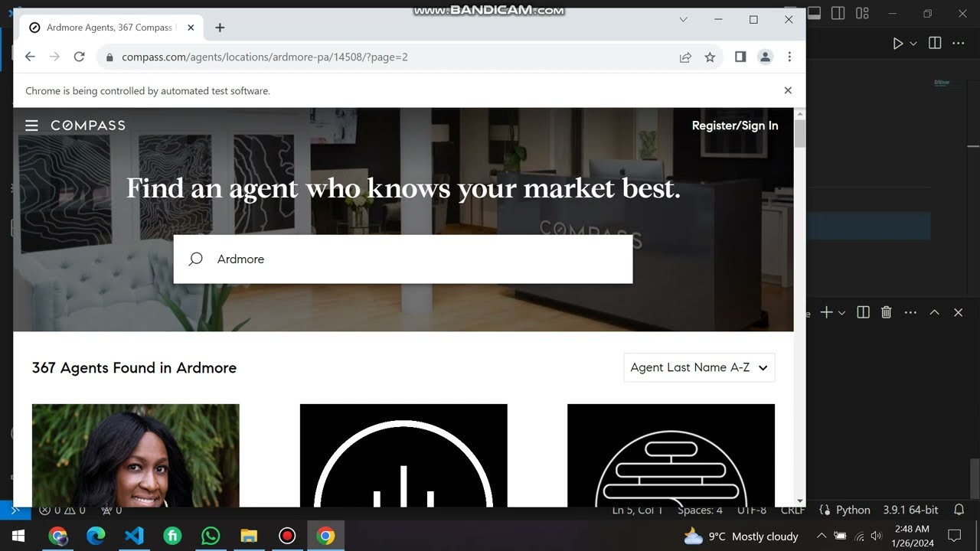Click the page vertical scrollbar thumb

coord(800,134)
